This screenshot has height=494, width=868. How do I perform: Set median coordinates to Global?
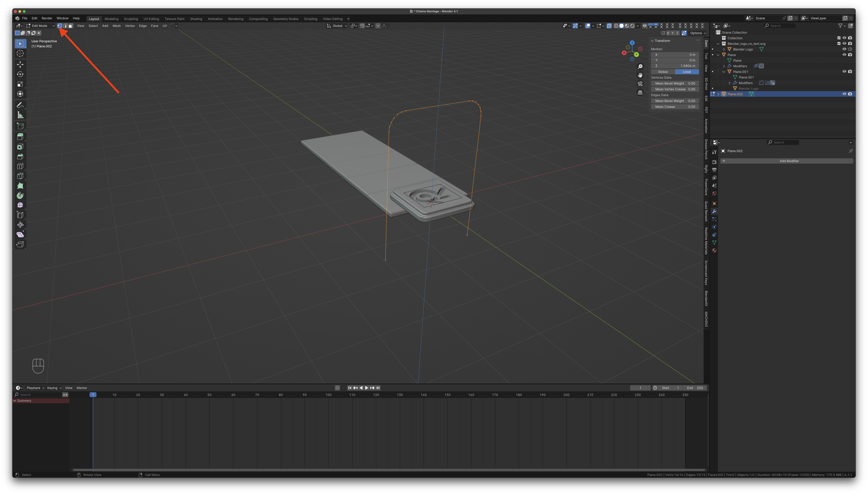click(x=663, y=72)
